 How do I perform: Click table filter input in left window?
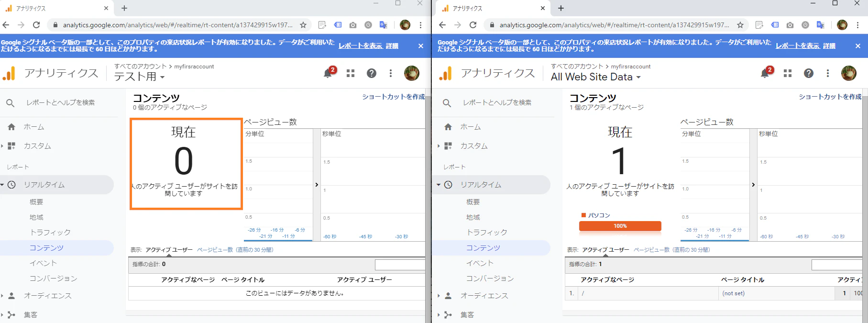coord(400,265)
